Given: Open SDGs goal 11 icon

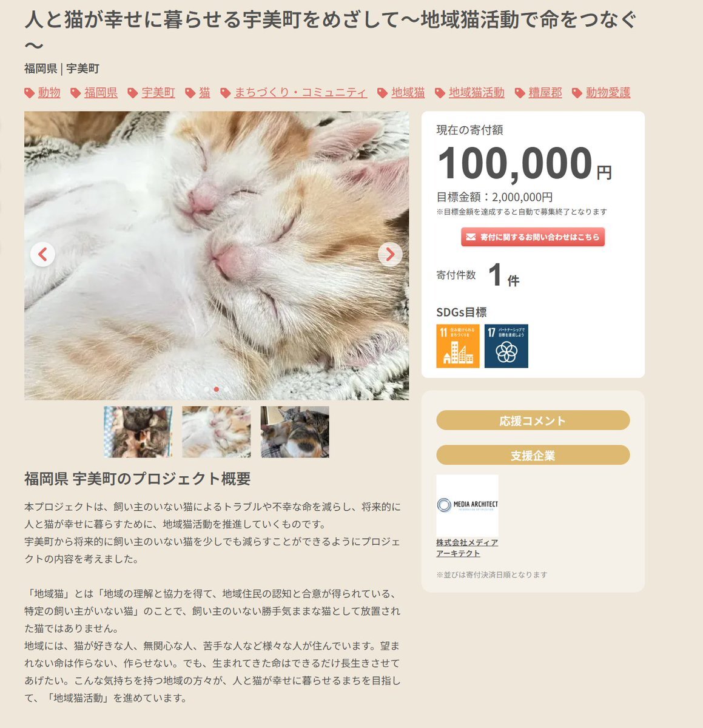Looking at the screenshot, I should coord(458,346).
